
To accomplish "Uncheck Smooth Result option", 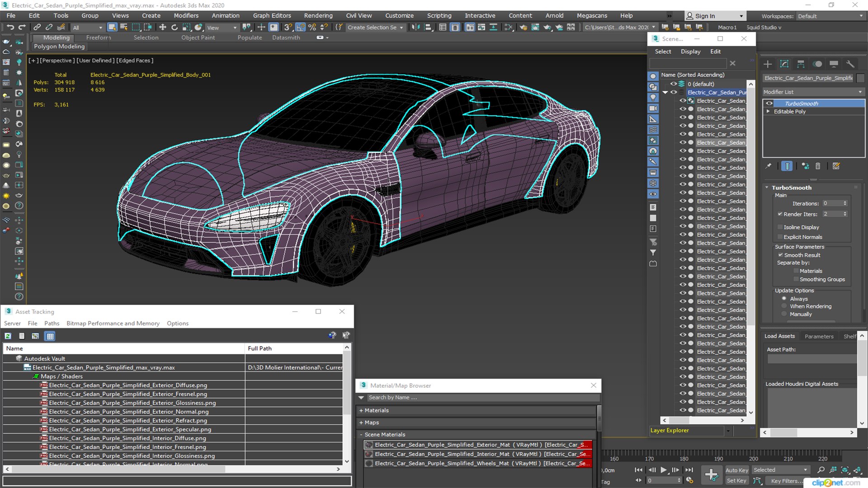I will pos(781,255).
